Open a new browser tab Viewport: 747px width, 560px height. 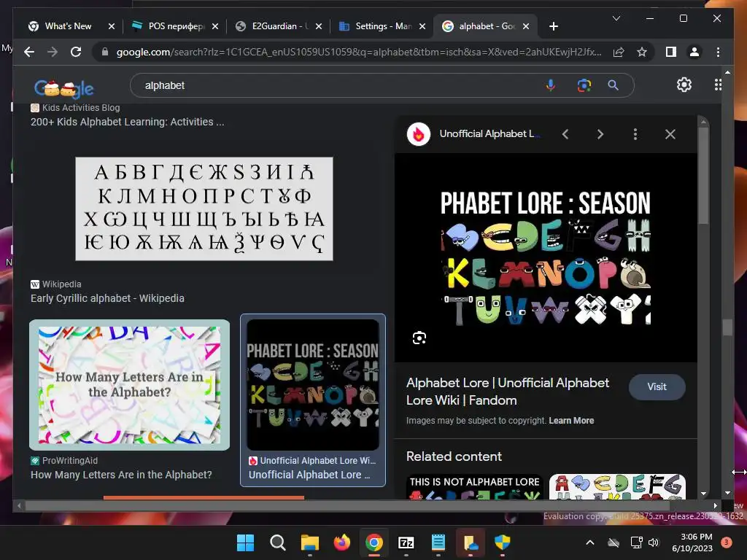(x=553, y=26)
